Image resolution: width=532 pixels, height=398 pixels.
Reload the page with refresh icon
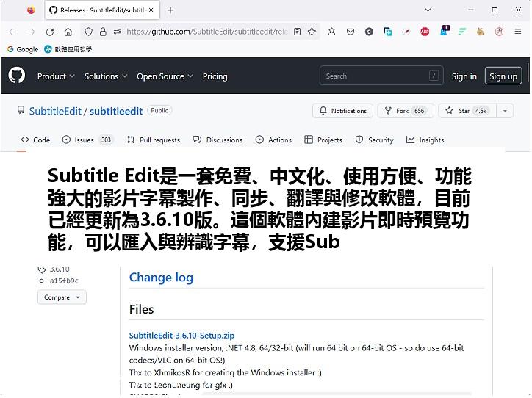pyautogui.click(x=50, y=32)
